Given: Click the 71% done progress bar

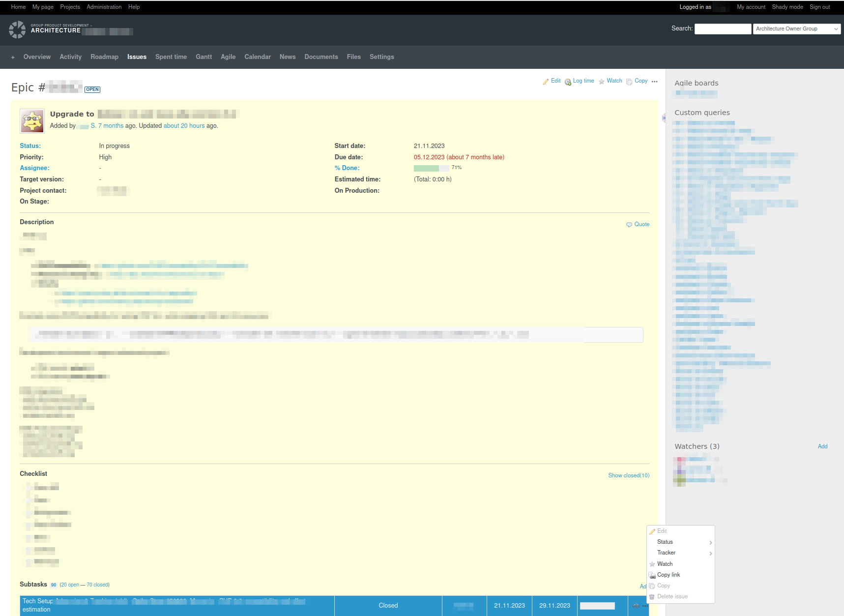Looking at the screenshot, I should pos(431,168).
